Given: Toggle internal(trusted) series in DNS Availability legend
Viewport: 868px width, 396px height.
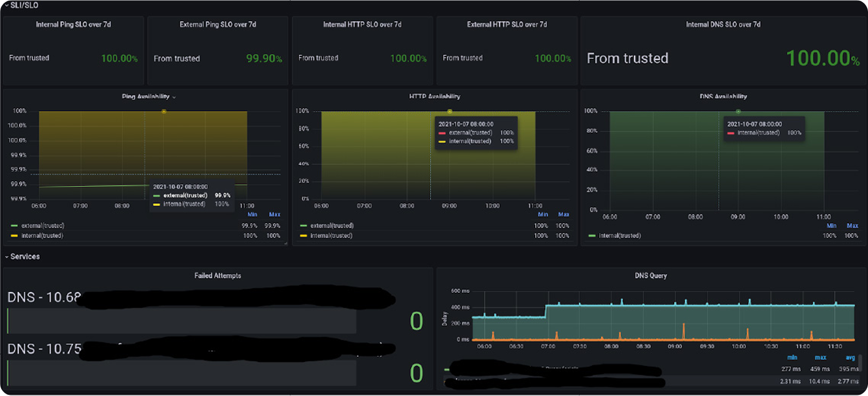Looking at the screenshot, I should pos(620,236).
